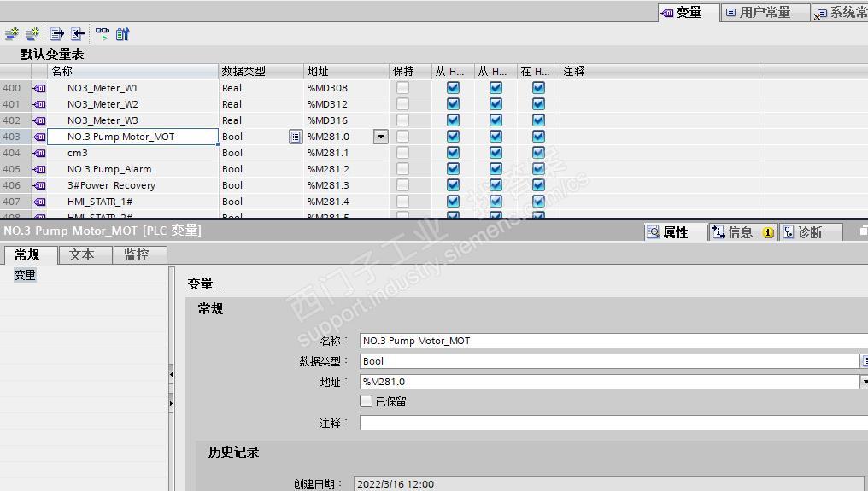Collapse the left navigation pane arrow
Screen dimensions: 868x491
(171, 375)
